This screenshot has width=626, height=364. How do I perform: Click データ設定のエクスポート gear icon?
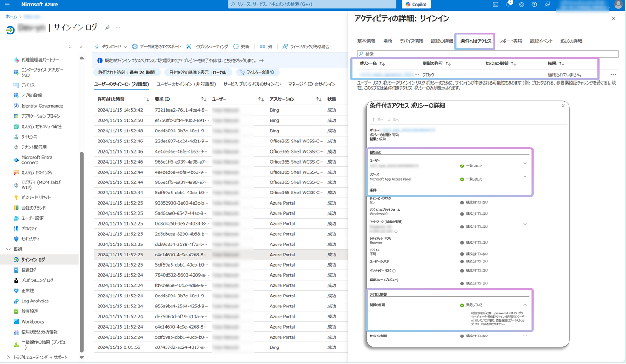point(135,46)
